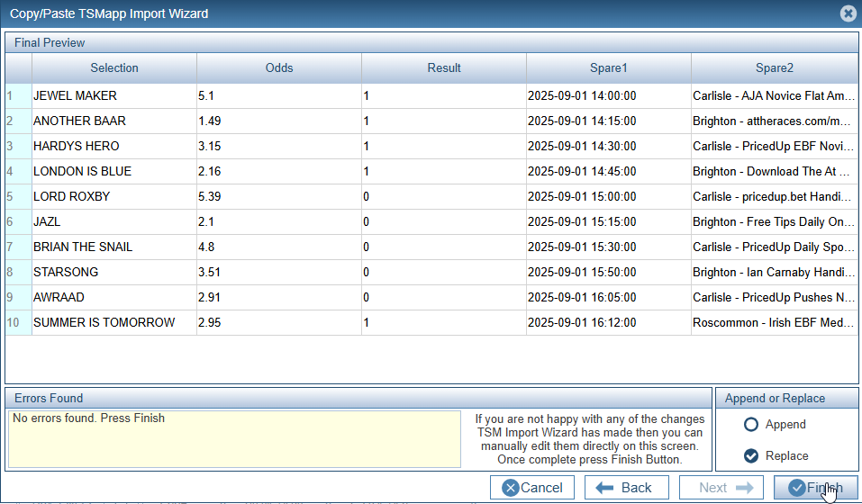This screenshot has height=504, width=862.
Task: Click the Spare2 column header
Action: [x=775, y=68]
